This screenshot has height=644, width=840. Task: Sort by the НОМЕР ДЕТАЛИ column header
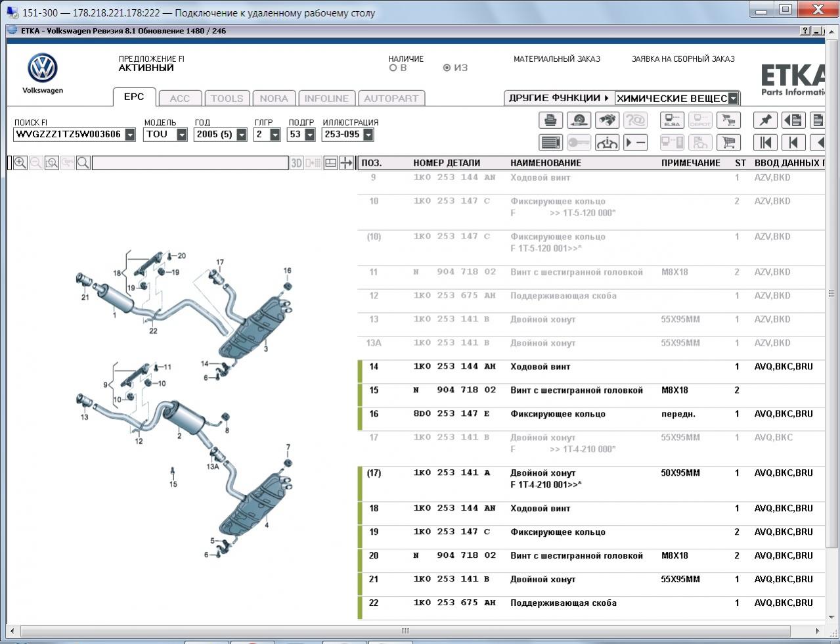[x=447, y=163]
